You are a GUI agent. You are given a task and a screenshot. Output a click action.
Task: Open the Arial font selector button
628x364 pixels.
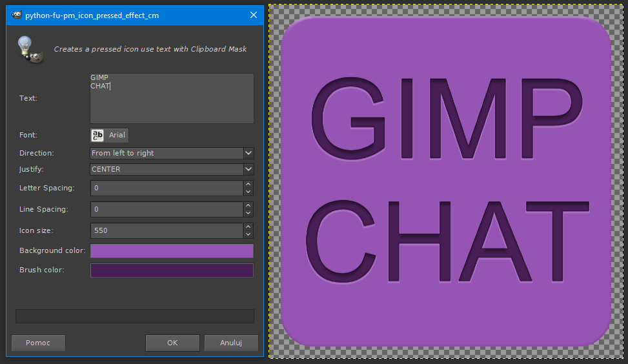[x=109, y=136]
